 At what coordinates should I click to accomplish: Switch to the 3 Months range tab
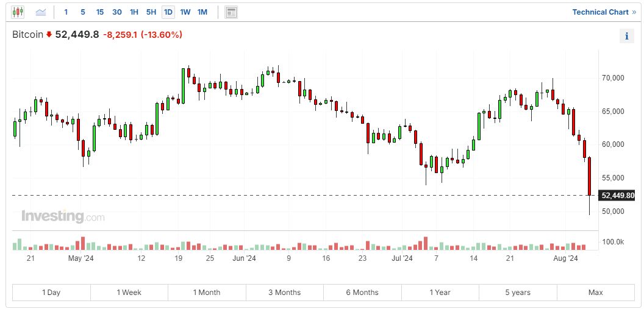pos(285,293)
